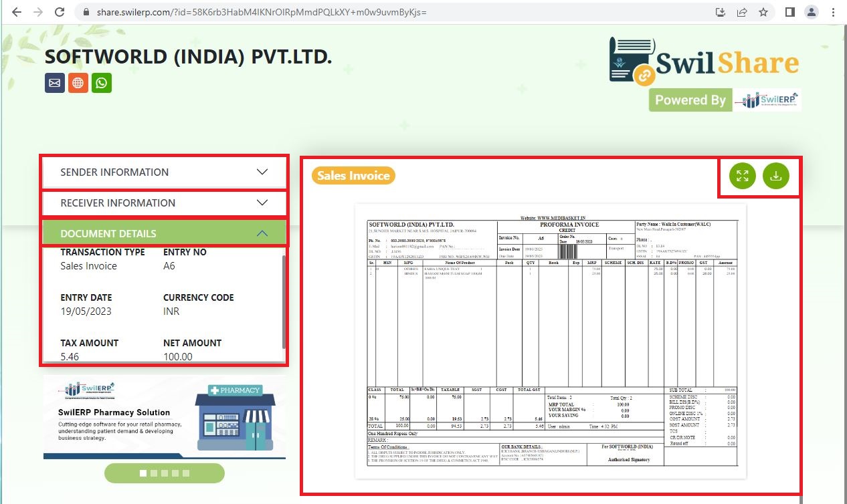This screenshot has height=504, width=847.
Task: Click the entry number value A6
Action: 169,266
